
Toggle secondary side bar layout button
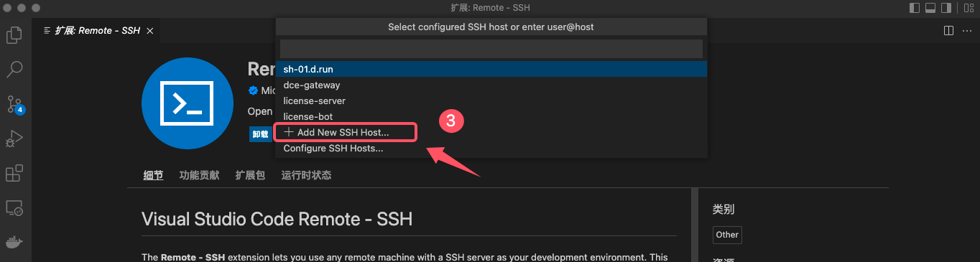(x=946, y=8)
